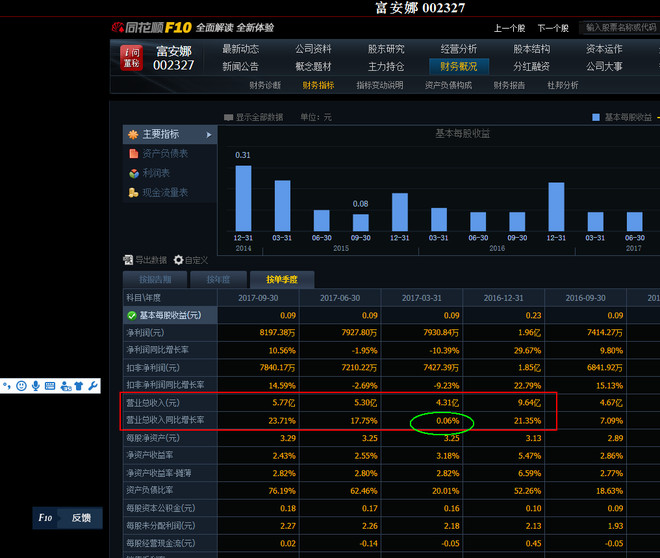This screenshot has width=660, height=558.
Task: Go to next stock 下一个股
Action: (x=553, y=28)
